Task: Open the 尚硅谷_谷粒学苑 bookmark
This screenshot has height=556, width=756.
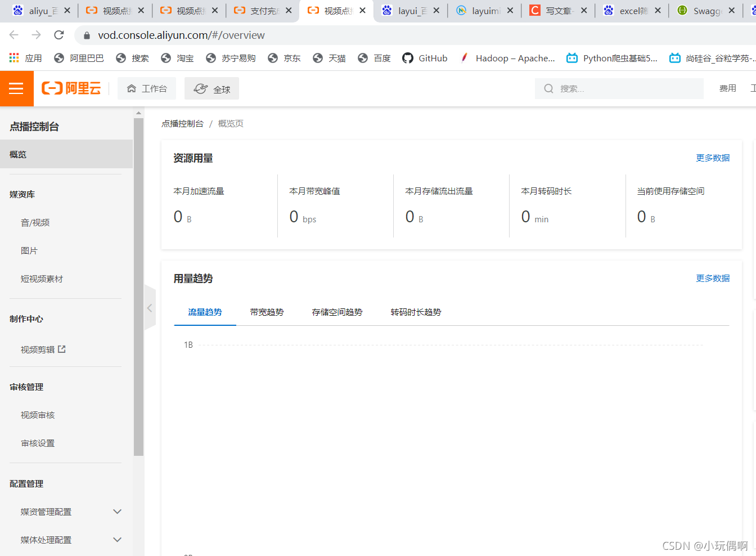Action: pyautogui.click(x=712, y=58)
